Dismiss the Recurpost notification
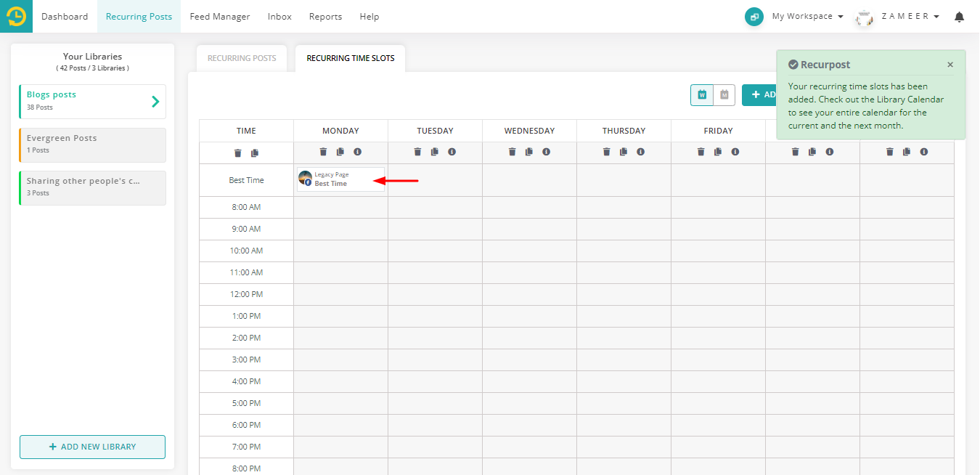This screenshot has height=475, width=980. (950, 65)
